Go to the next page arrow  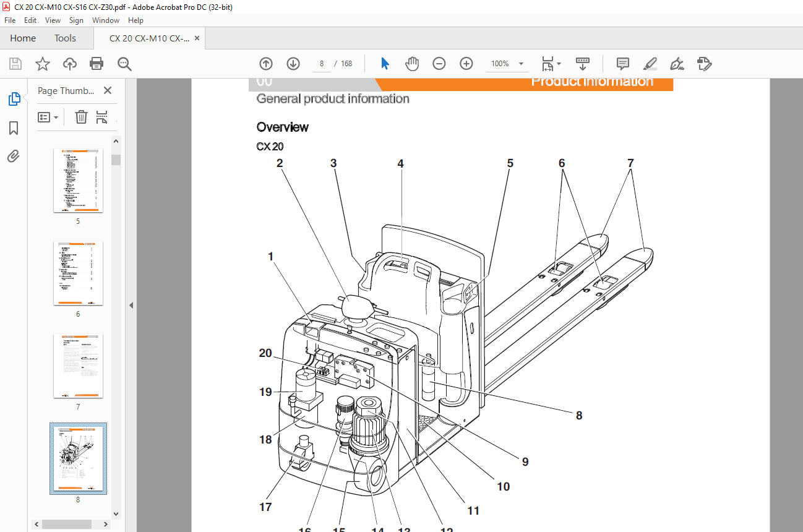coord(293,64)
